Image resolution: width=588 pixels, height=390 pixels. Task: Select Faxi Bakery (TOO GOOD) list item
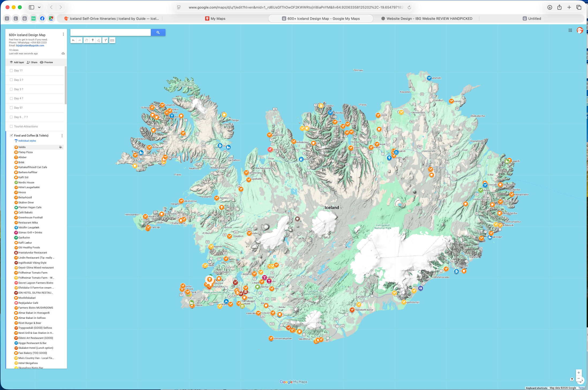[33, 353]
